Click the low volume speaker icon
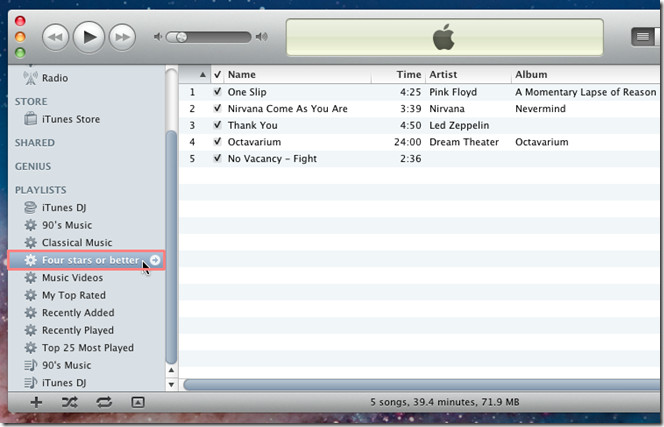The width and height of the screenshot is (664, 427). 158,37
